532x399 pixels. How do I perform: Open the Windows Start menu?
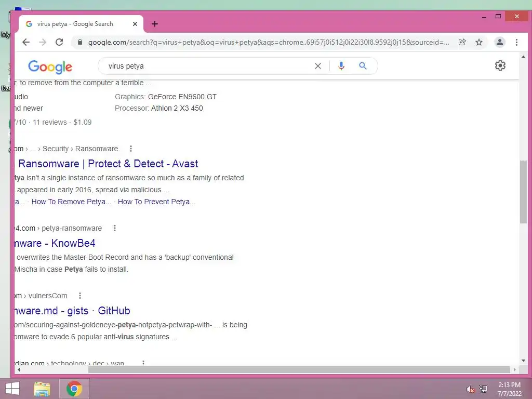pyautogui.click(x=12, y=389)
